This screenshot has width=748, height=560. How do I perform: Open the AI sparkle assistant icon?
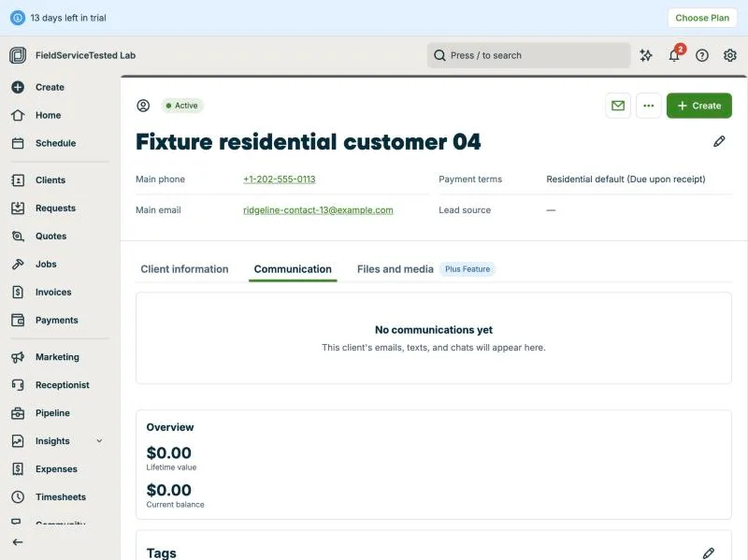tap(646, 55)
